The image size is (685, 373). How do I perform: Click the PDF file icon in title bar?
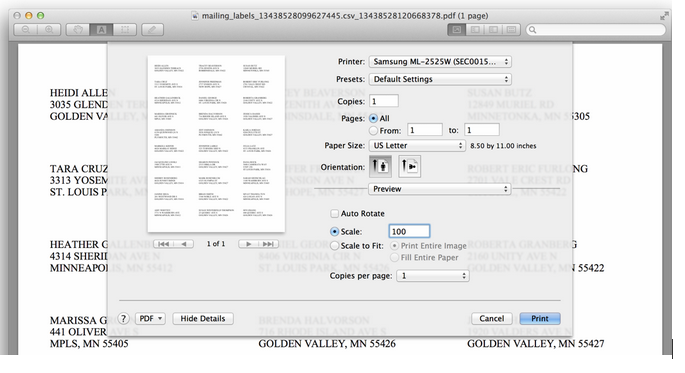coord(195,16)
